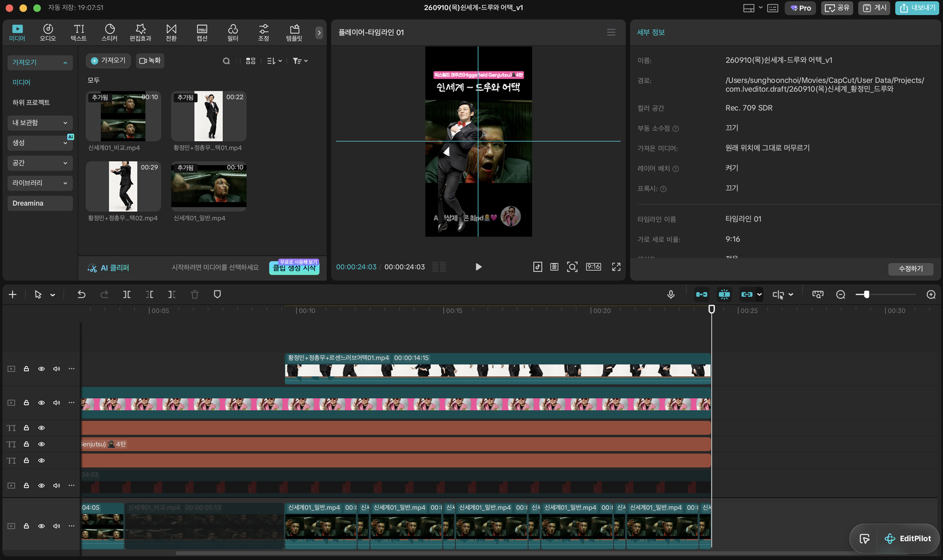Click the marker shield icon in timeline toolbar
Image resolution: width=943 pixels, height=560 pixels.
217,294
